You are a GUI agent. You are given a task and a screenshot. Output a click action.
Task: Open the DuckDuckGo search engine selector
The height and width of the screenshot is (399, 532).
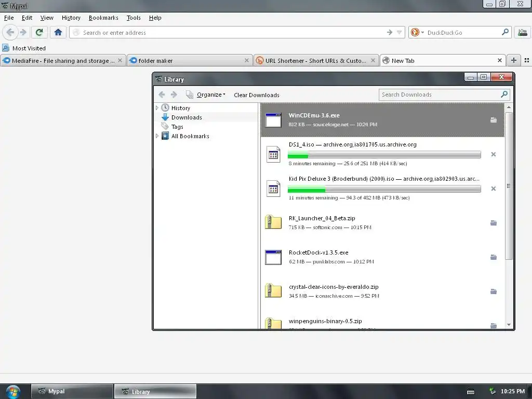click(417, 33)
